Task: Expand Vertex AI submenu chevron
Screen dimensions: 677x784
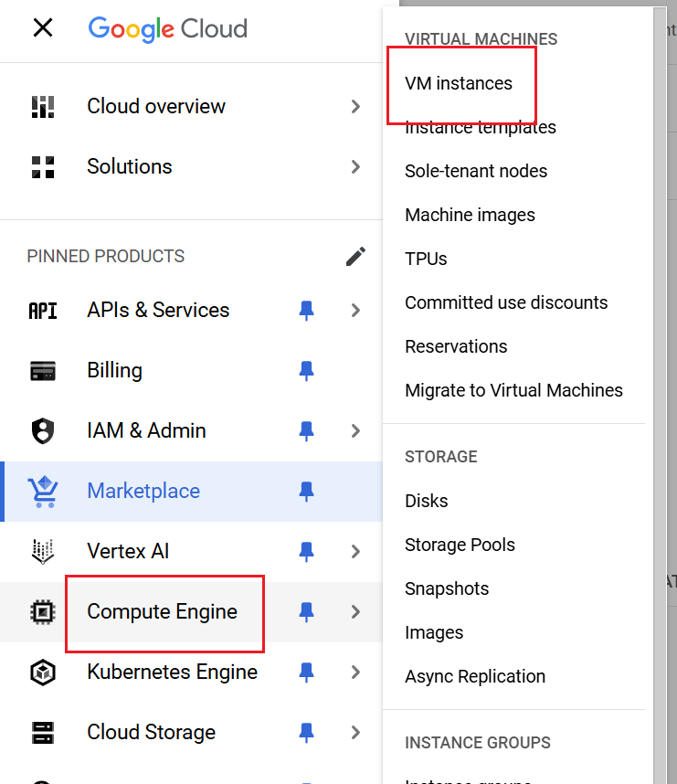Action: (x=355, y=552)
